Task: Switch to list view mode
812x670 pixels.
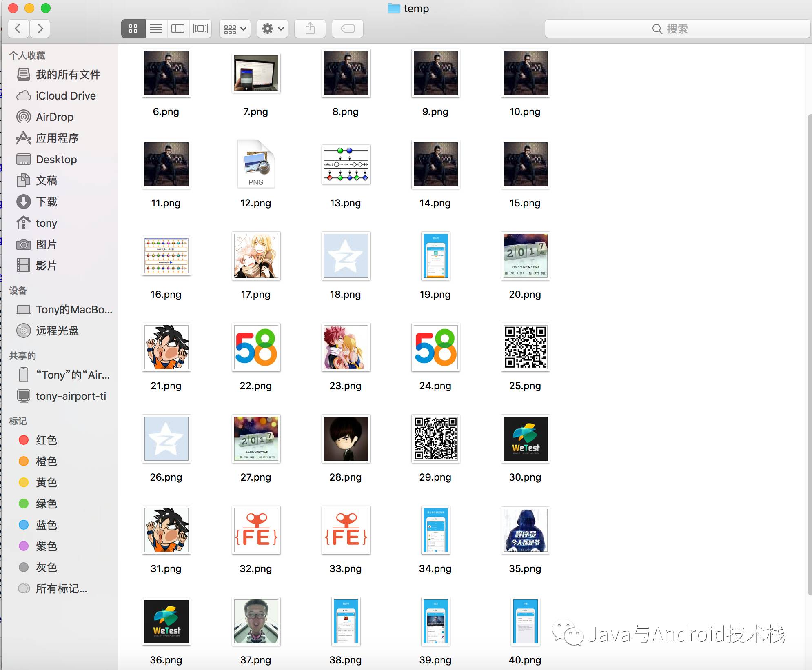Action: tap(156, 29)
